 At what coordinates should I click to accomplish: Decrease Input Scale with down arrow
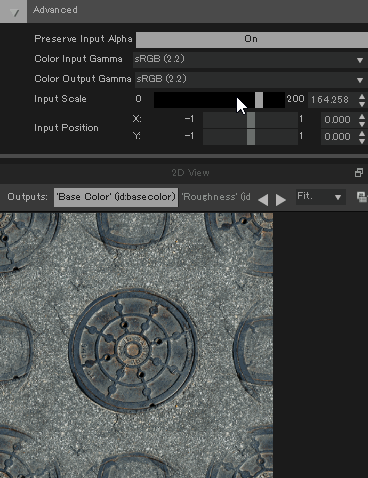362,104
